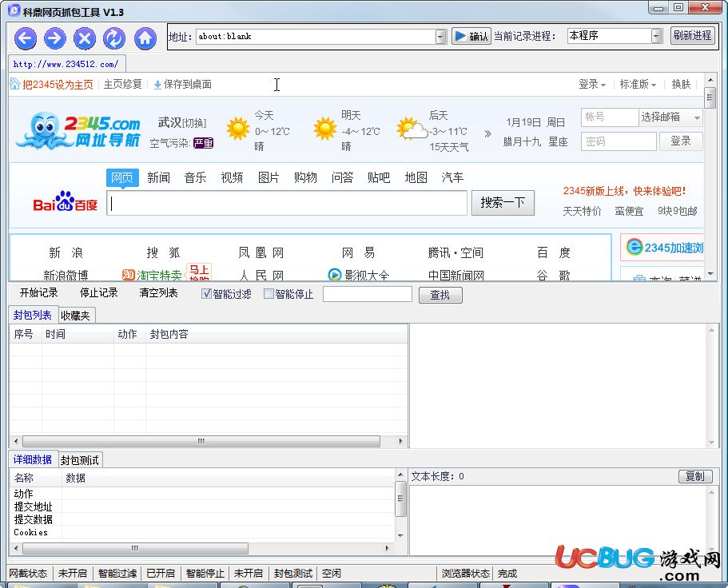Select the 网页 search category tab
This screenshot has width=728, height=588.
tap(122, 177)
